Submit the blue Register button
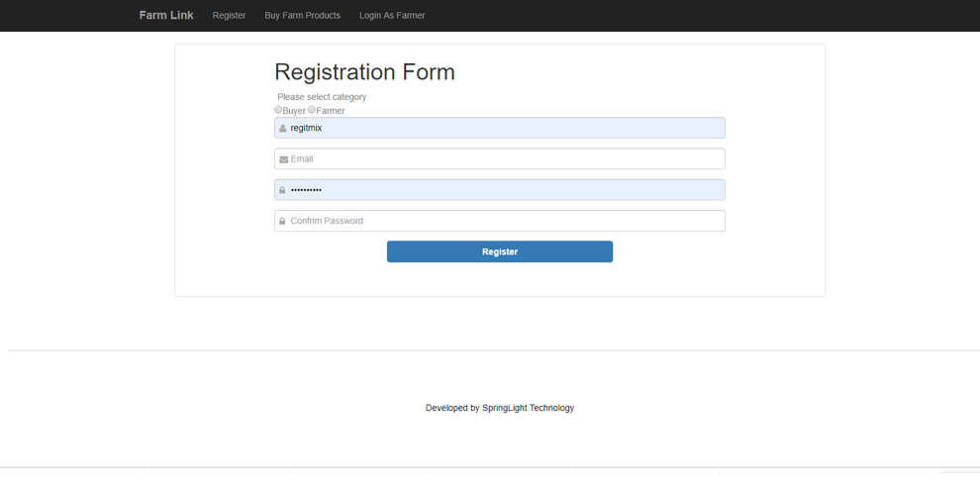This screenshot has width=980, height=492. click(499, 251)
